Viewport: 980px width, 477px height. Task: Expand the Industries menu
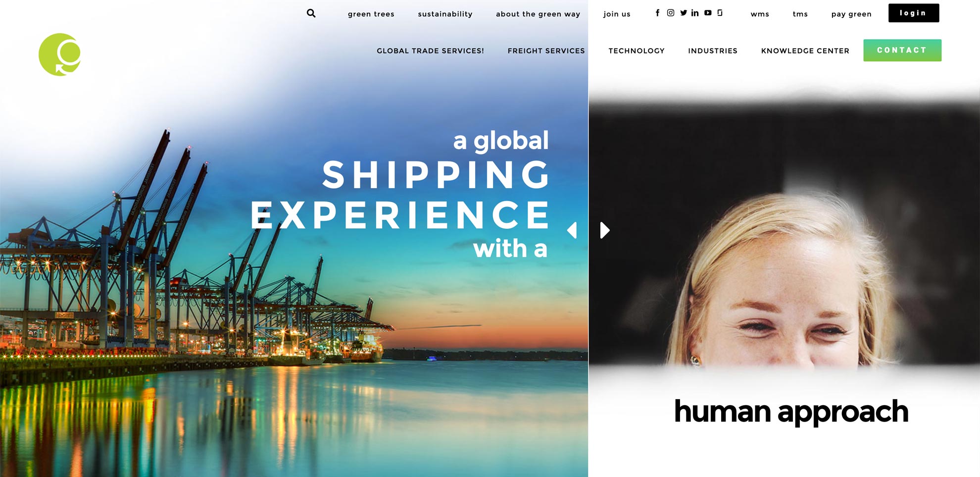click(713, 51)
